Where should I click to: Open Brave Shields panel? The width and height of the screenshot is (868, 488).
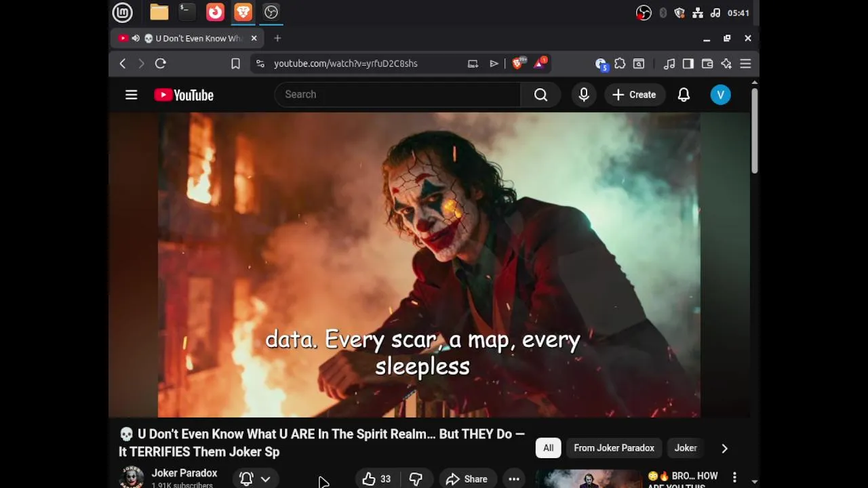click(x=519, y=64)
